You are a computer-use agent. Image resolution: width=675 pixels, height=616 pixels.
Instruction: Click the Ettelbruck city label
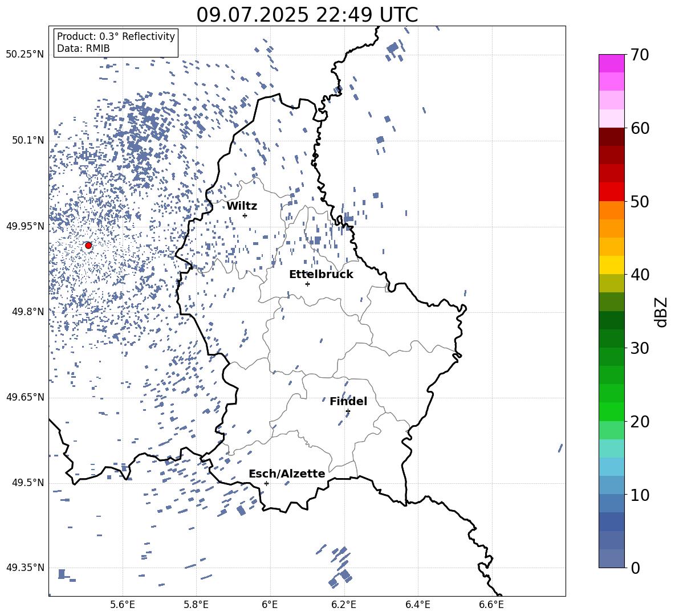pyautogui.click(x=321, y=275)
